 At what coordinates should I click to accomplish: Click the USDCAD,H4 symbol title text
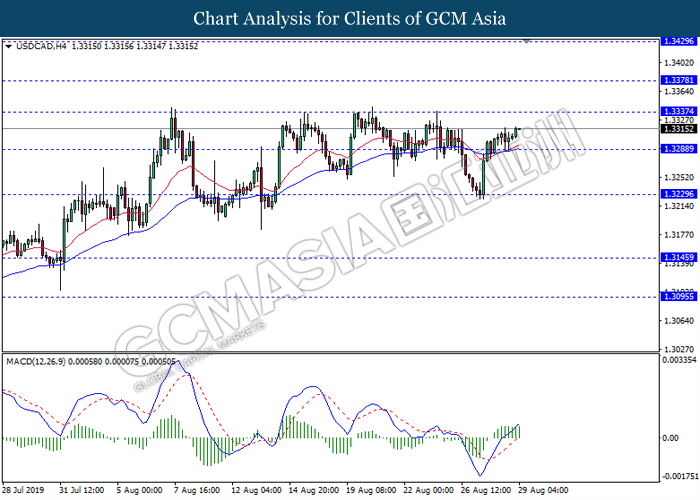pyautogui.click(x=41, y=46)
